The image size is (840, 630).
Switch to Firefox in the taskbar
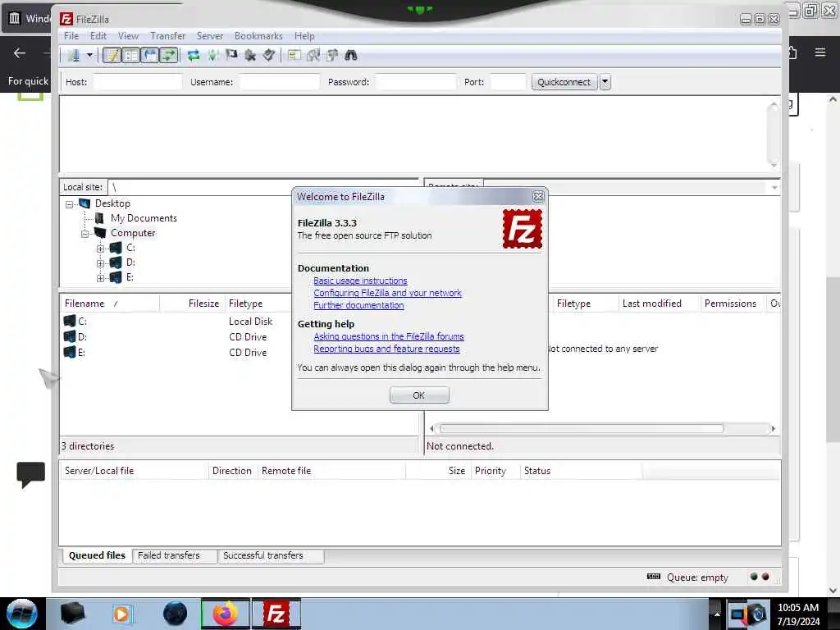(x=225, y=614)
